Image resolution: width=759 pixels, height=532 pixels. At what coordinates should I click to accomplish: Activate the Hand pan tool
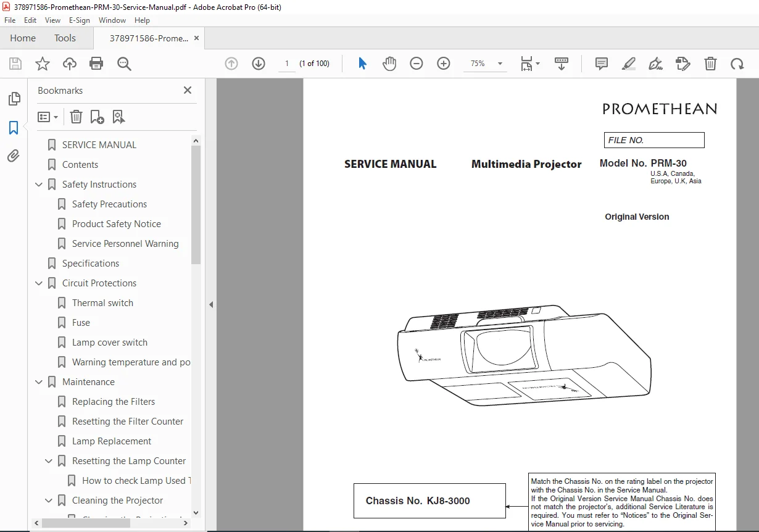pyautogui.click(x=389, y=64)
